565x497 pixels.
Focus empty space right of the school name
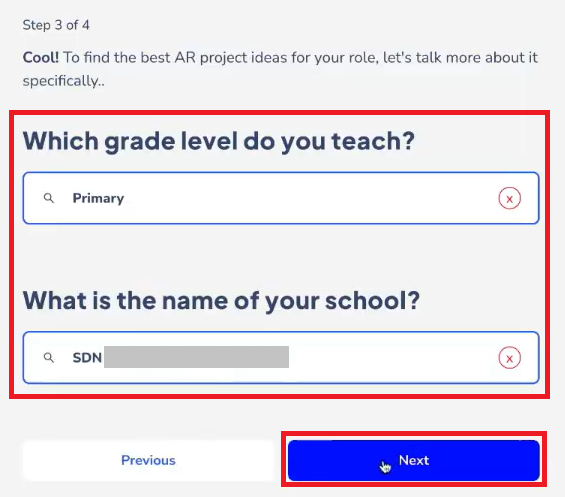(393, 358)
